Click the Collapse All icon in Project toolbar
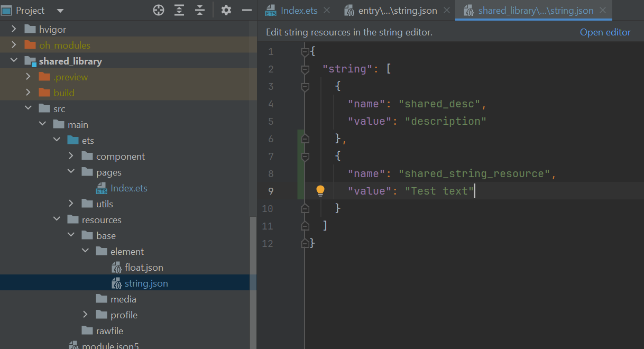644x349 pixels. pyautogui.click(x=199, y=10)
